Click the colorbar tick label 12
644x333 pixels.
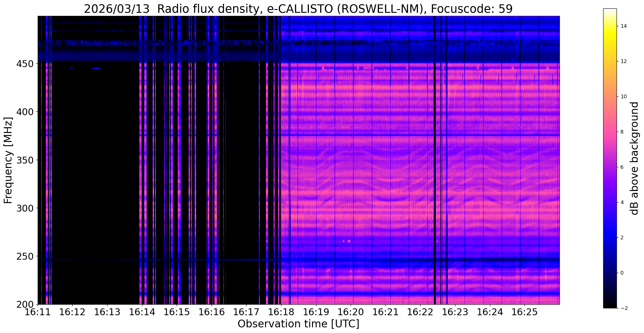point(624,61)
